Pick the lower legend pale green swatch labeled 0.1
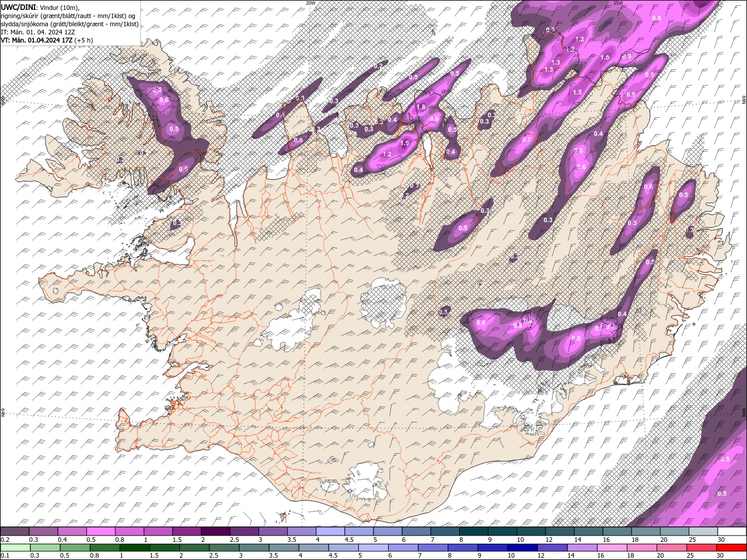 [x=15, y=547]
